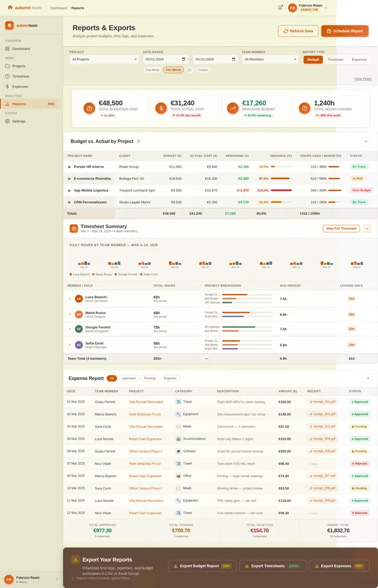Select the This Week date preset
Viewport: 378px width, 588px height.
click(152, 70)
